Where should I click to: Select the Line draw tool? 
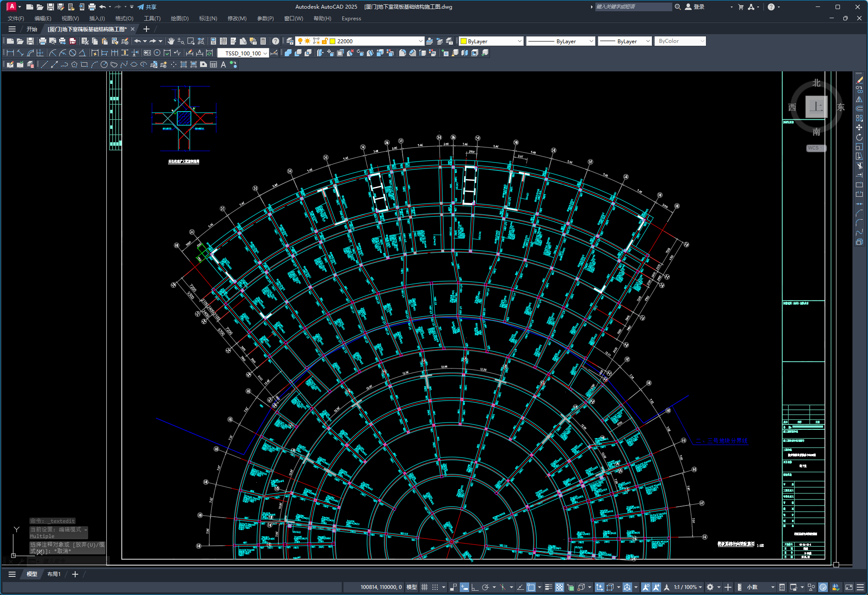click(44, 64)
